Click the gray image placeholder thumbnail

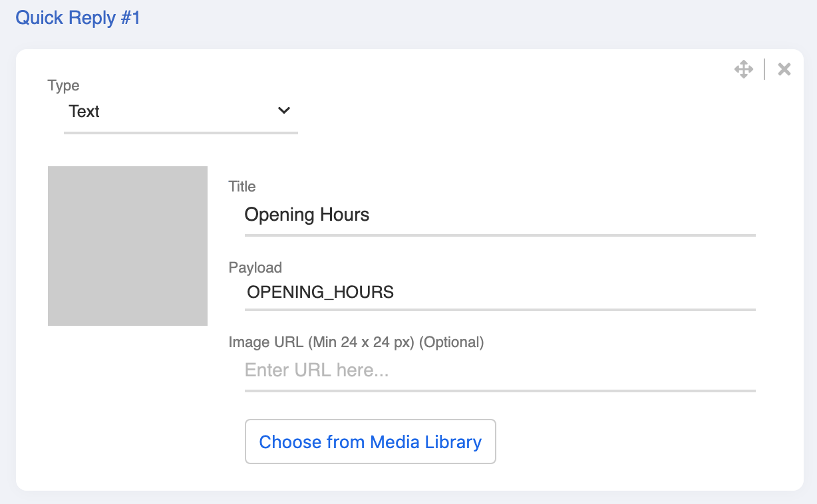pyautogui.click(x=127, y=245)
